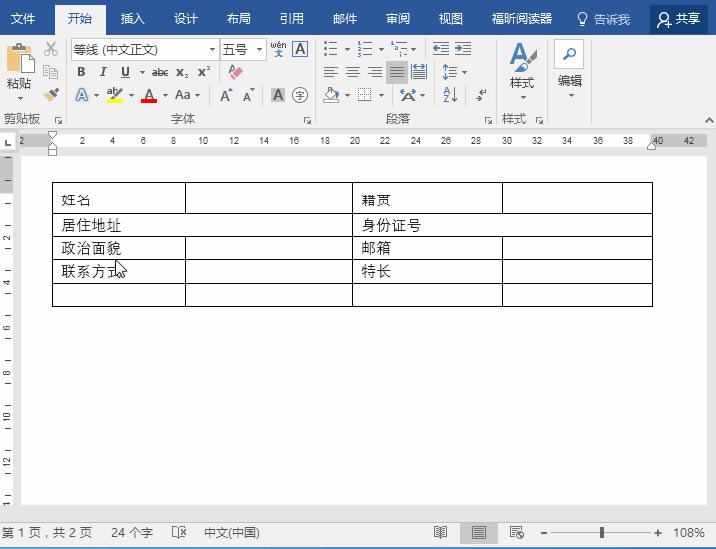This screenshot has height=549, width=716.
Task: Toggle Justify paragraph alignment
Action: click(x=397, y=72)
